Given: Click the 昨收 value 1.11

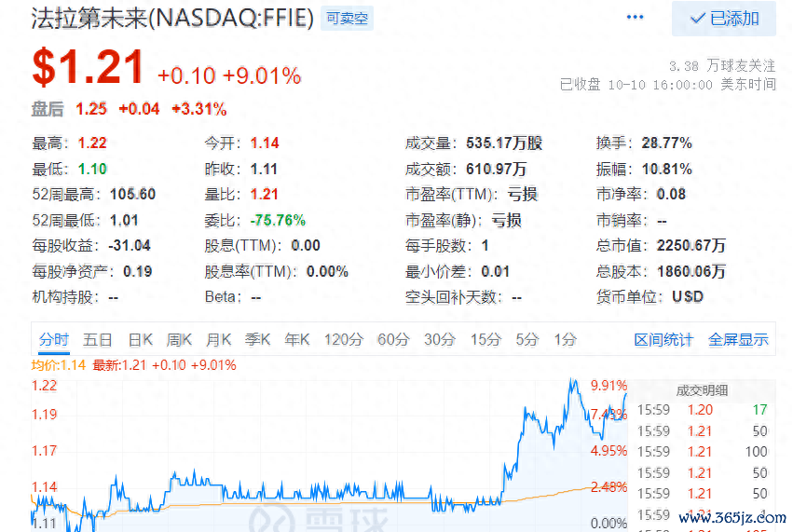Looking at the screenshot, I should pyautogui.click(x=264, y=169).
